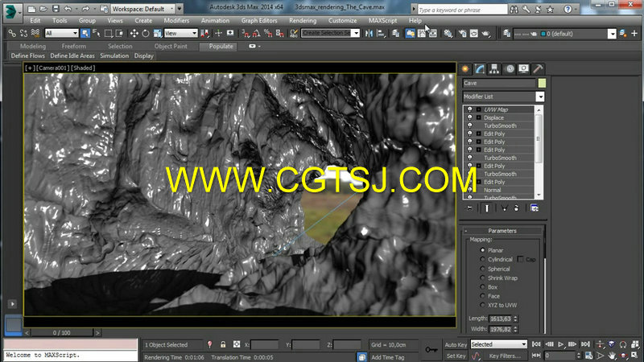Click the search binoculars icon
The height and width of the screenshot is (362, 644).
pyautogui.click(x=514, y=9)
